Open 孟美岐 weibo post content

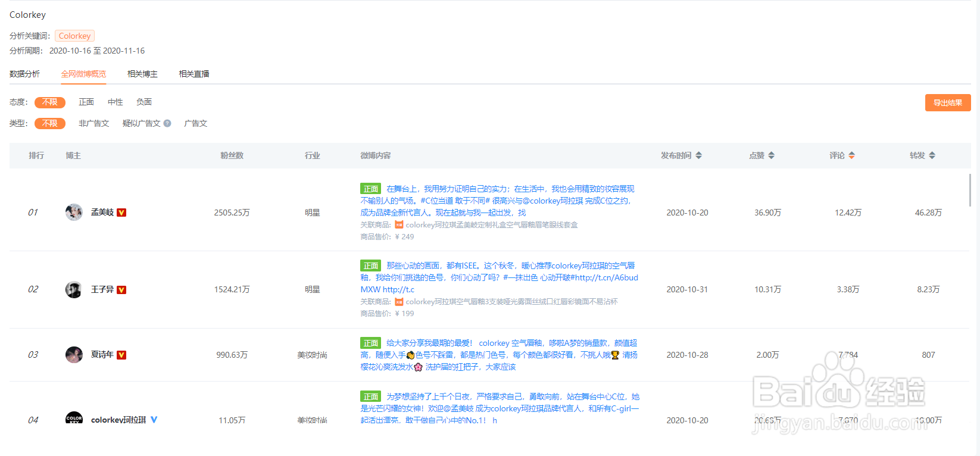tap(499, 201)
